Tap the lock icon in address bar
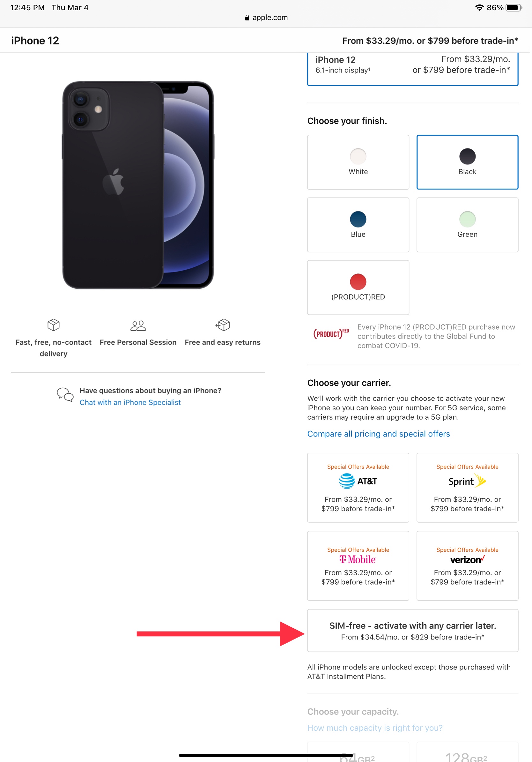This screenshot has height=762, width=532. coord(247,18)
